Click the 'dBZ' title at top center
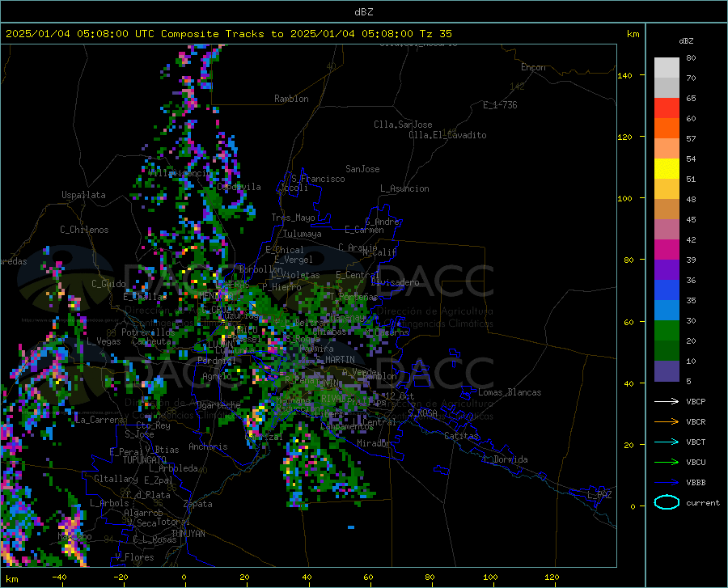The height and width of the screenshot is (588, 728). pyautogui.click(x=363, y=12)
